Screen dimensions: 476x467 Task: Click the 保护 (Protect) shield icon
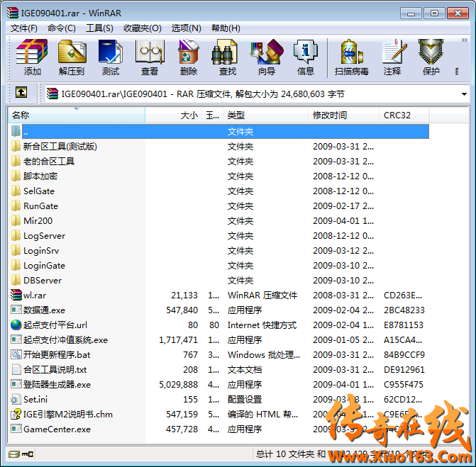pos(431,57)
